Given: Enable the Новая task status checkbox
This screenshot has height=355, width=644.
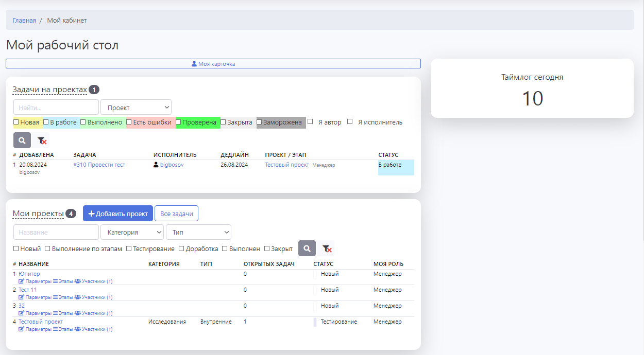Looking at the screenshot, I should pyautogui.click(x=16, y=122).
